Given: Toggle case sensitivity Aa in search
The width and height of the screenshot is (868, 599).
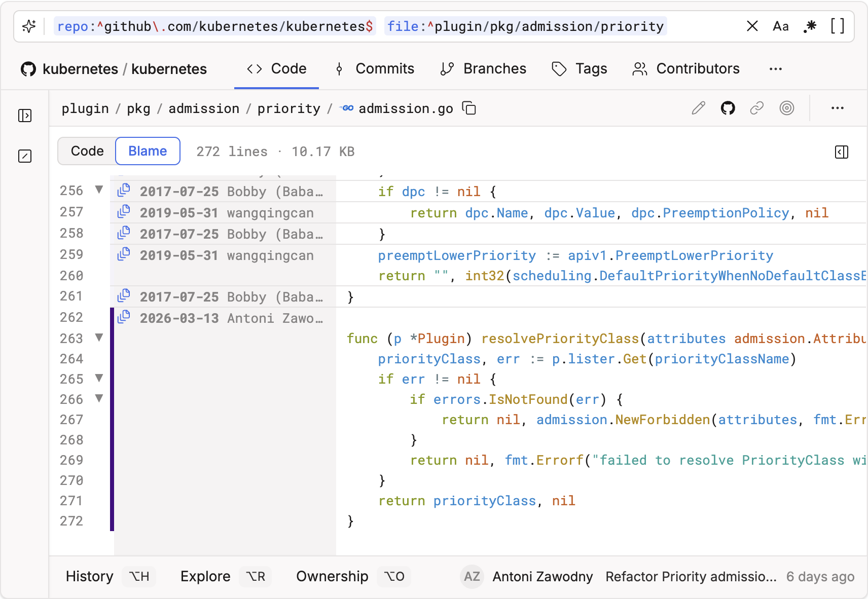Looking at the screenshot, I should click(781, 26).
